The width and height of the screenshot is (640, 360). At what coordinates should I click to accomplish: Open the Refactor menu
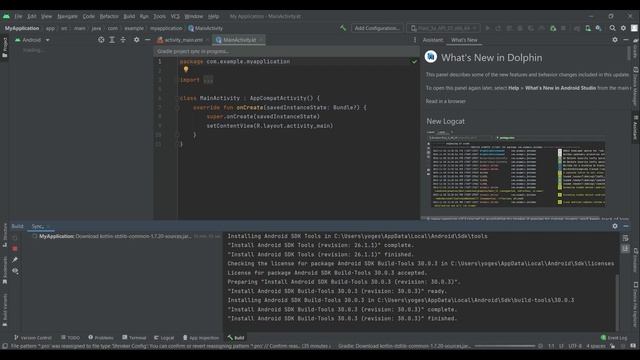click(x=109, y=16)
